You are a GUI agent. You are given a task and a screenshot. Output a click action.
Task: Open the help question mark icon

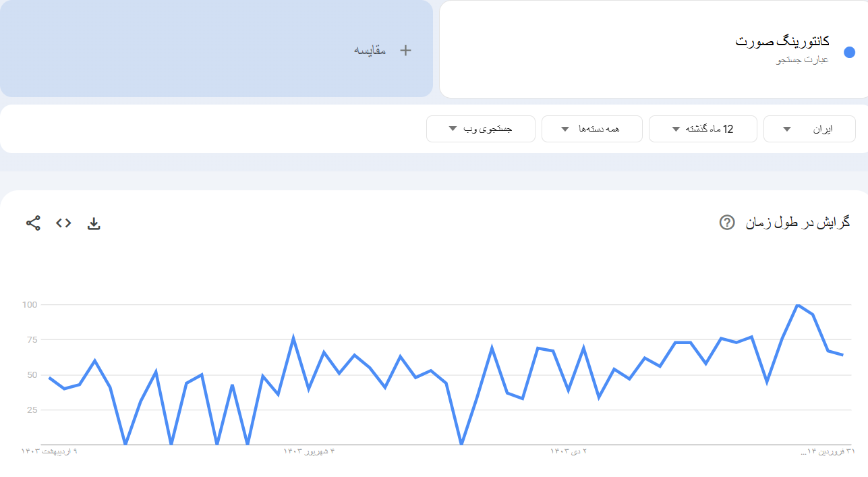727,223
